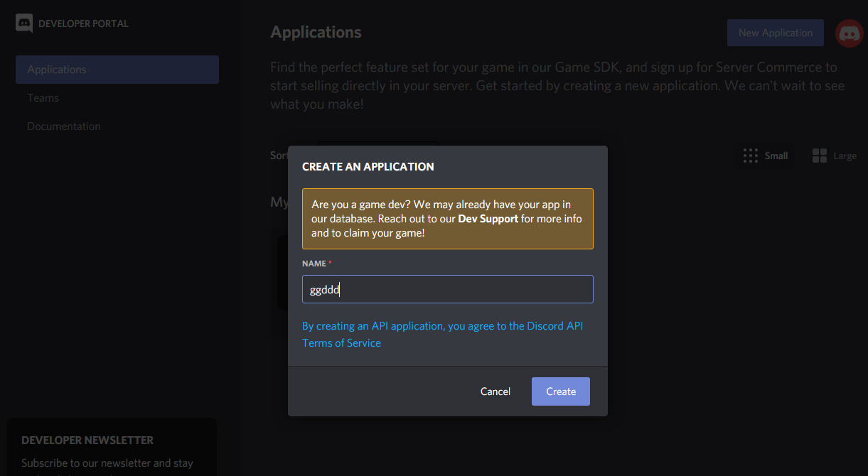The image size is (868, 476).
Task: Switch to the Small view label
Action: (x=776, y=156)
